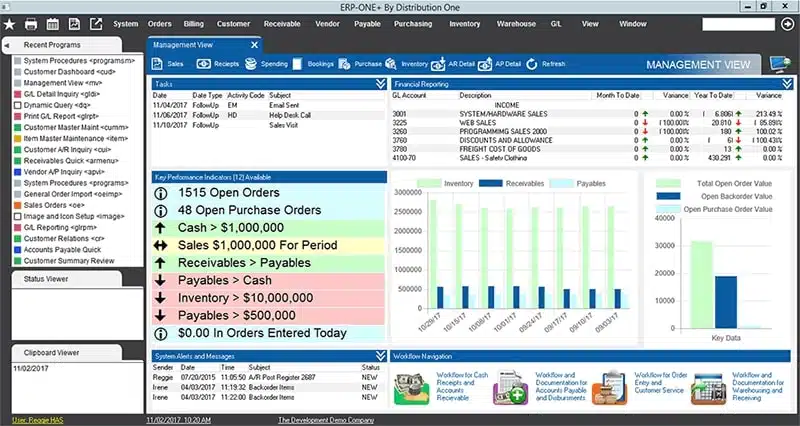The height and width of the screenshot is (426, 800).
Task: Select WEB SALES financial row
Action: tap(587, 123)
